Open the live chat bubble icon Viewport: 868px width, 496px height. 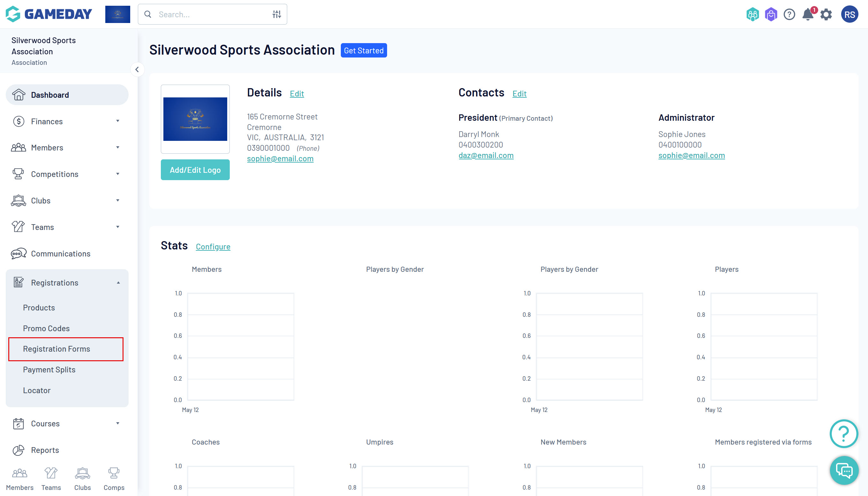[844, 471]
